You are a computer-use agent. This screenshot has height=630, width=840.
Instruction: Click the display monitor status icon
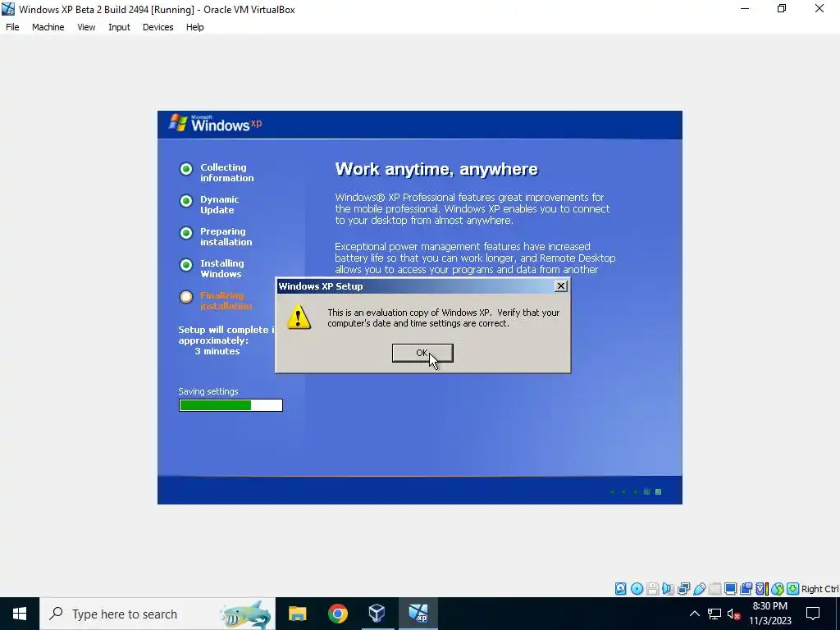[730, 589]
